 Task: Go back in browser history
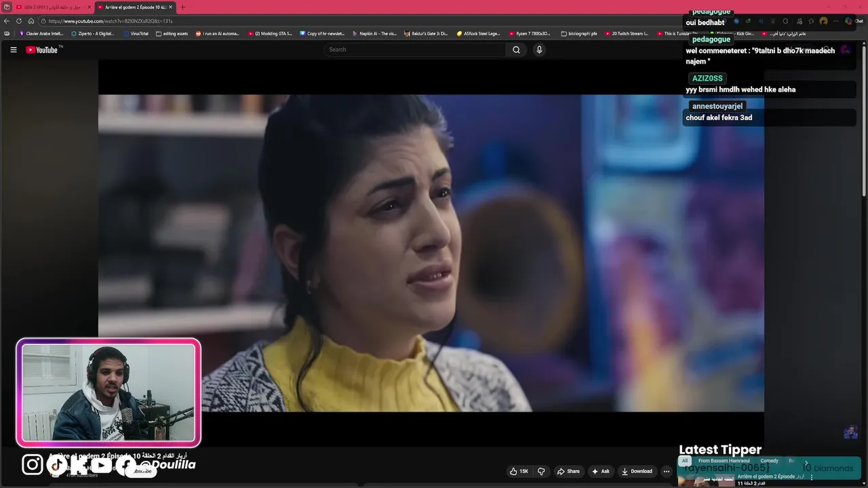[7, 21]
